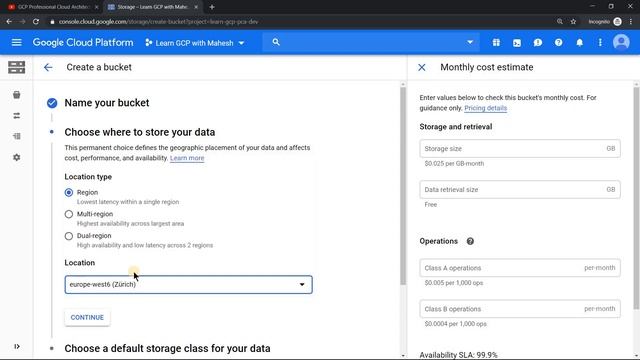Select the Multi-region location type

(x=69, y=214)
